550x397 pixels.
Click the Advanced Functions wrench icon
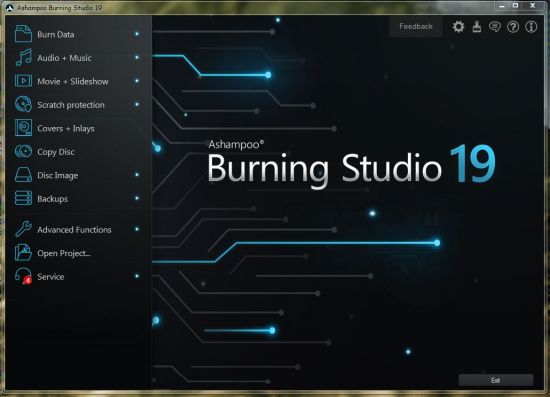point(23,229)
